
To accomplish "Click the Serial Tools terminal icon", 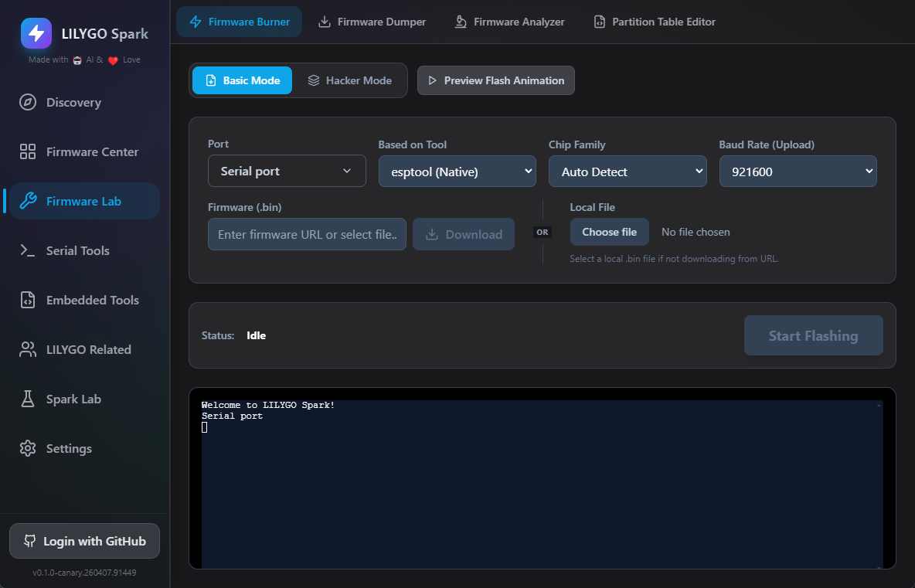I will 28,251.
